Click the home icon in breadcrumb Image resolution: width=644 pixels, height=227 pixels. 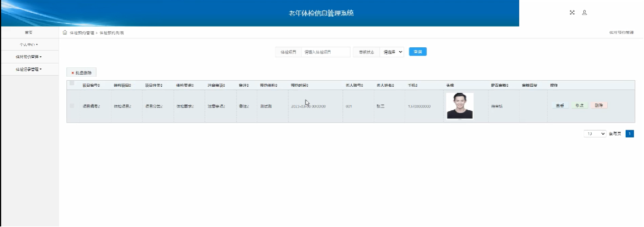65,32
